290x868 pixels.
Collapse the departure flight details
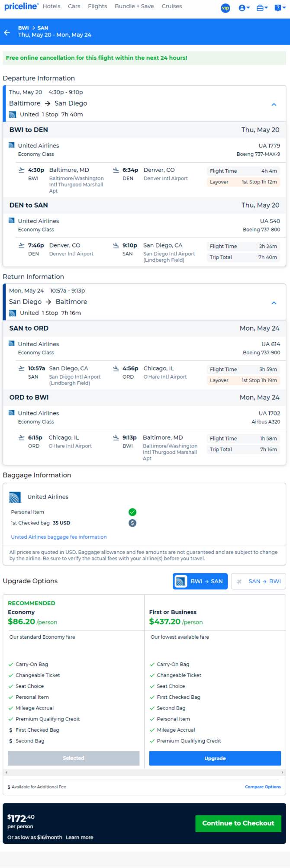pyautogui.click(x=274, y=104)
